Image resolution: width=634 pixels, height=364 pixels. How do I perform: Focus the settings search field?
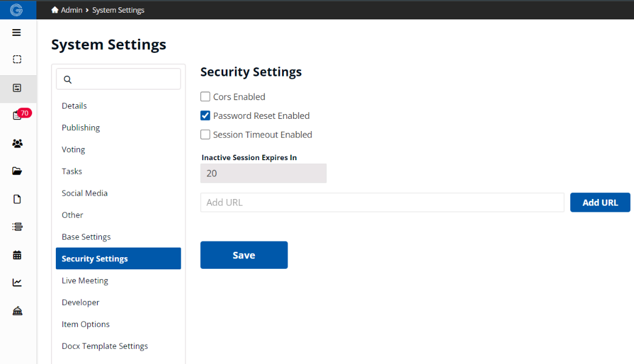[118, 79]
